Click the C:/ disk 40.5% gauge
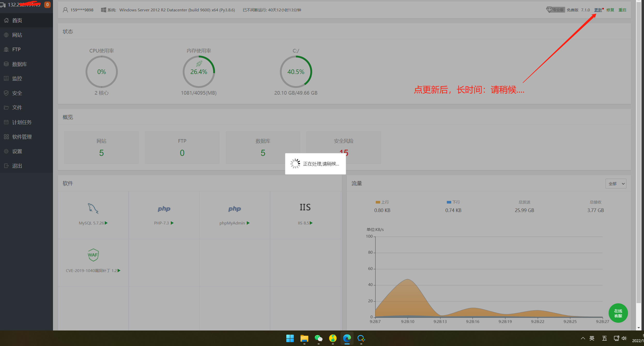 (x=296, y=72)
